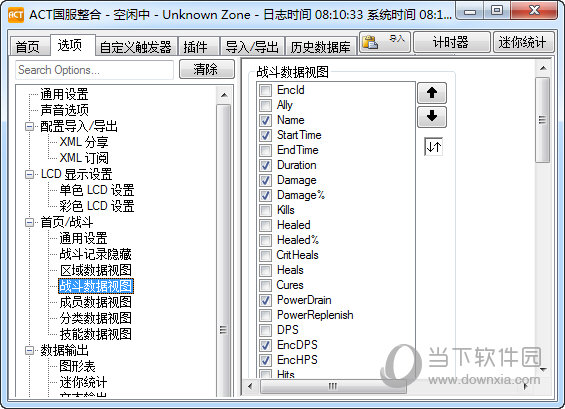Screen dimensions: 565x409
Task: Enable the Healed% checkbox
Action: 265,240
